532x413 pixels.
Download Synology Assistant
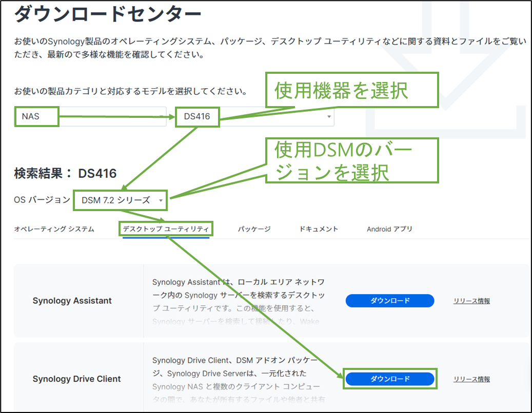[x=390, y=301]
